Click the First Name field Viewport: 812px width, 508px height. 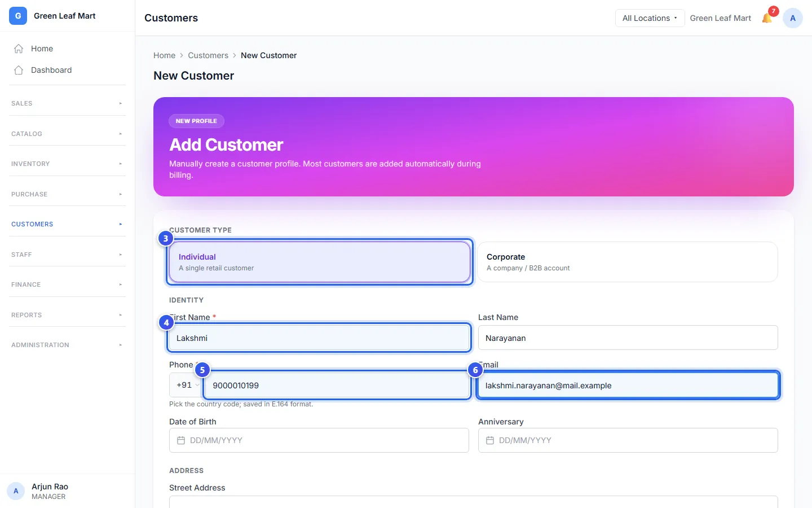coord(319,338)
